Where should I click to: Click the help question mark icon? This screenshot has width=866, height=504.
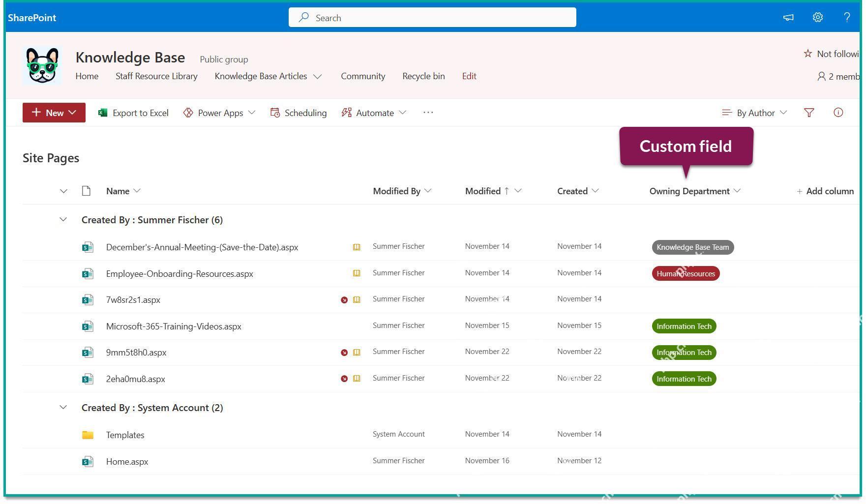[847, 18]
